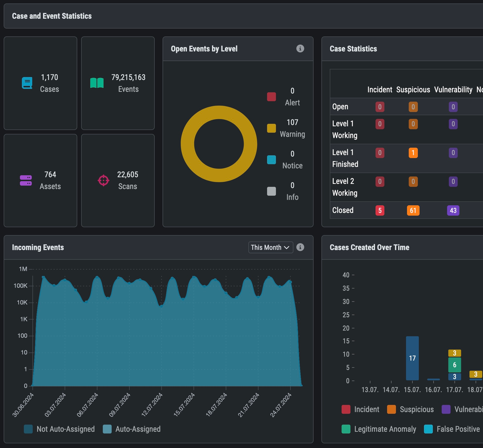
Task: Click the purple Assets server icon
Action: coord(26,180)
